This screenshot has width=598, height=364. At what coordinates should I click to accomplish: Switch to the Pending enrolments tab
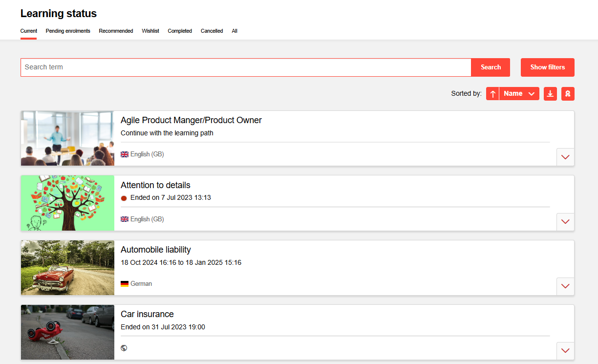(x=68, y=31)
